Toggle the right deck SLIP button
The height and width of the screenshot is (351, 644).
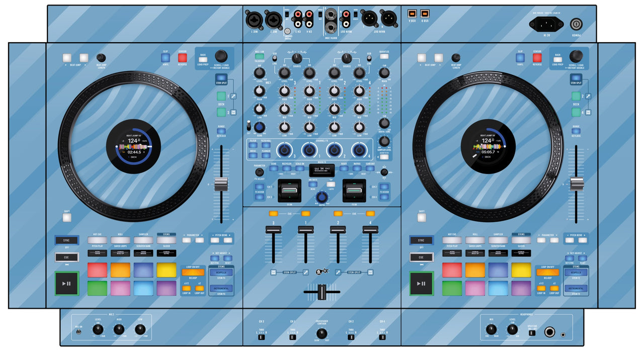520,58
